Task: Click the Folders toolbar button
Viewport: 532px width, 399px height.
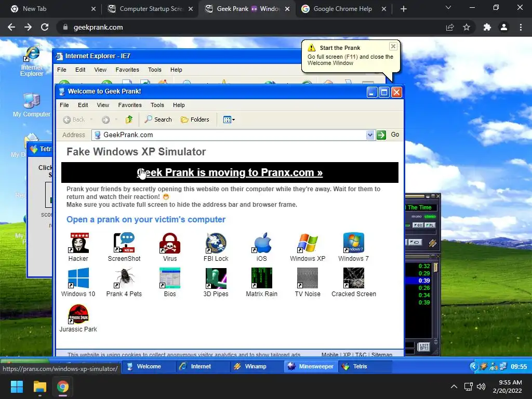Action: click(195, 119)
